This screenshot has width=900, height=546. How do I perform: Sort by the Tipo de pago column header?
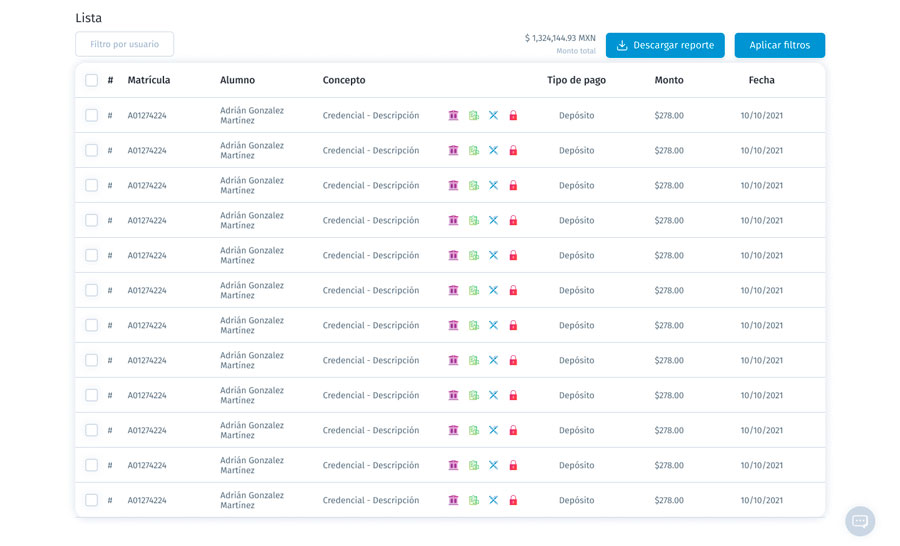pos(576,80)
